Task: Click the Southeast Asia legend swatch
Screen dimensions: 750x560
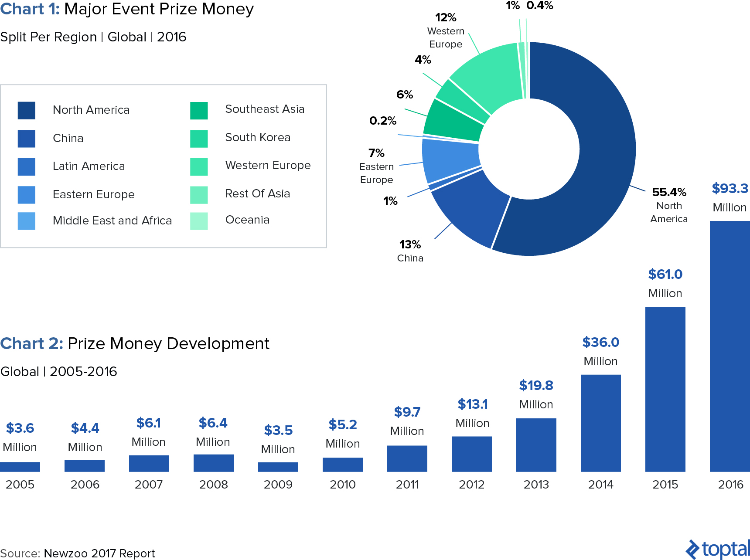Action: 199,110
